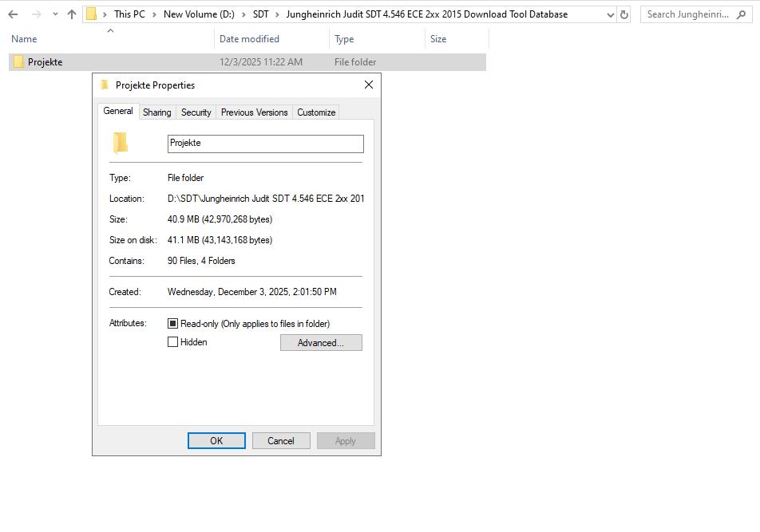Select the Jungheinrich Judit SDT breadcrumb
The width and height of the screenshot is (760, 532).
(x=426, y=14)
